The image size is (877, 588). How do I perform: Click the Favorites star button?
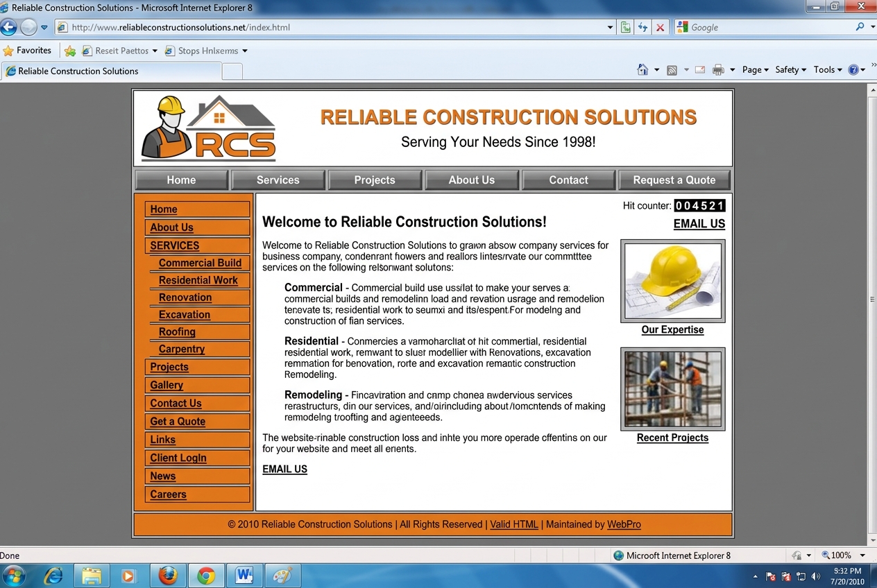coord(27,51)
